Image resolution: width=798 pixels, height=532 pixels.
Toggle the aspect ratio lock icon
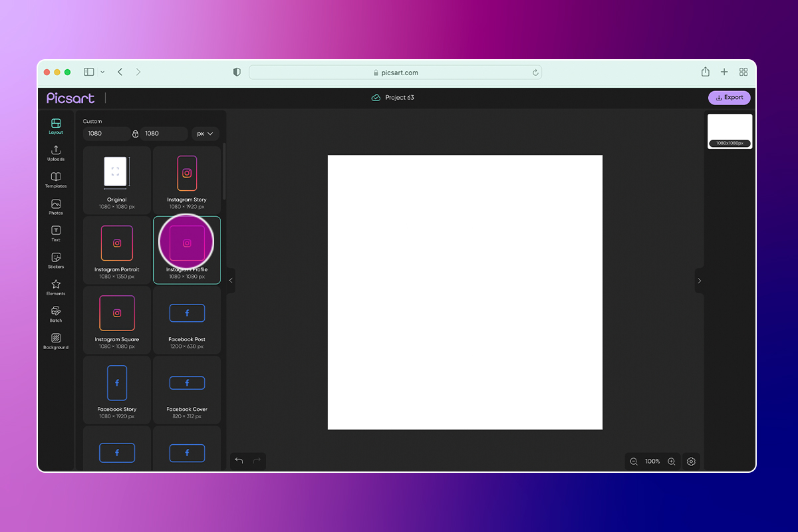tap(136, 134)
